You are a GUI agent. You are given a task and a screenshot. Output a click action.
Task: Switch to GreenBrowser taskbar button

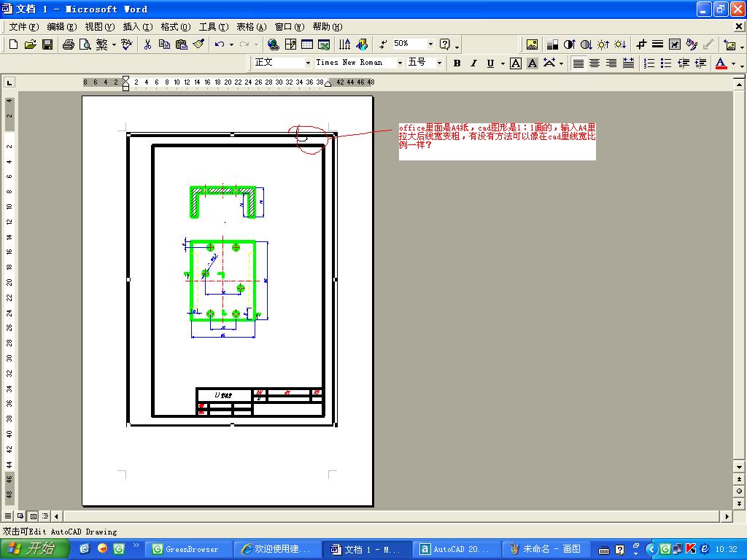click(x=188, y=549)
